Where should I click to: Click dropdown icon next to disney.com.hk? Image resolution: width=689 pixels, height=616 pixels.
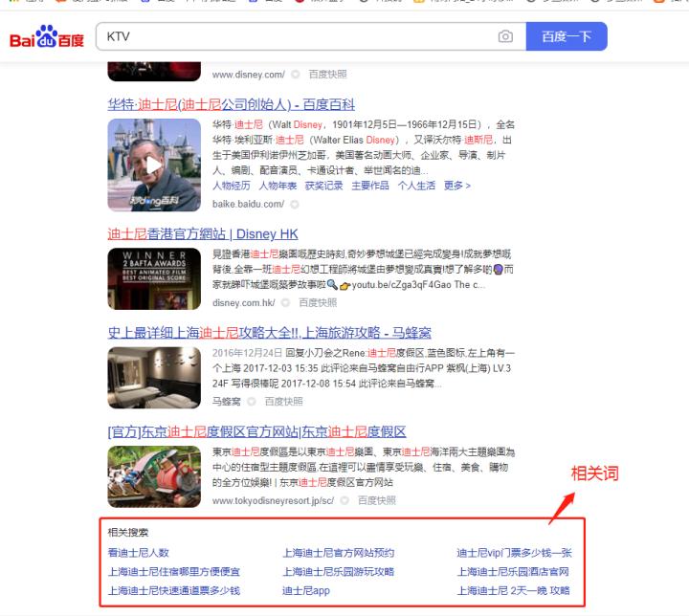click(x=285, y=302)
